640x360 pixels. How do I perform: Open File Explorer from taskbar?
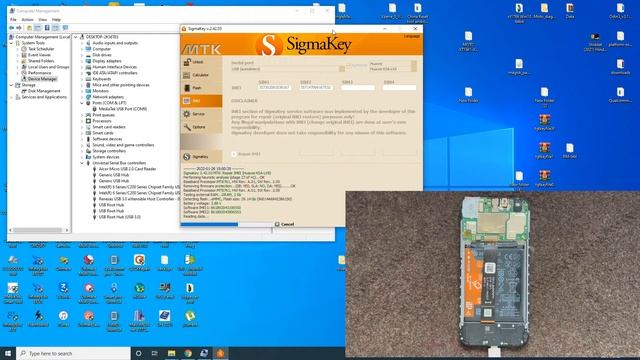pos(171,353)
